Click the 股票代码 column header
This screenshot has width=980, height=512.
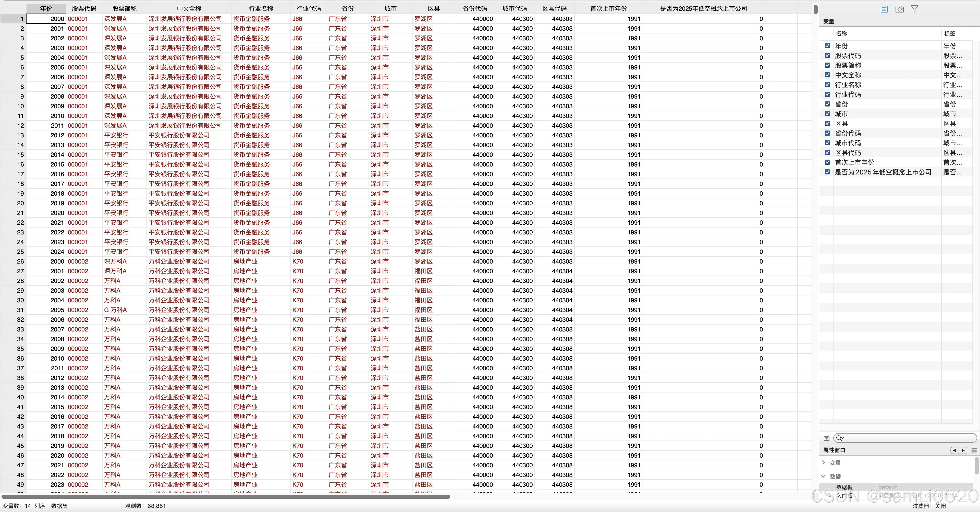(84, 8)
